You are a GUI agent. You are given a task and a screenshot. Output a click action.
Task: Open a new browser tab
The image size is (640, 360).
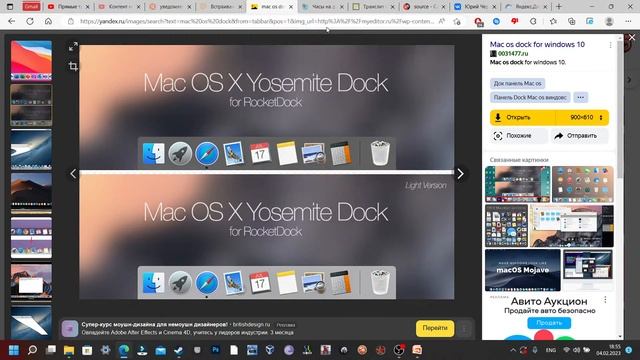click(559, 7)
